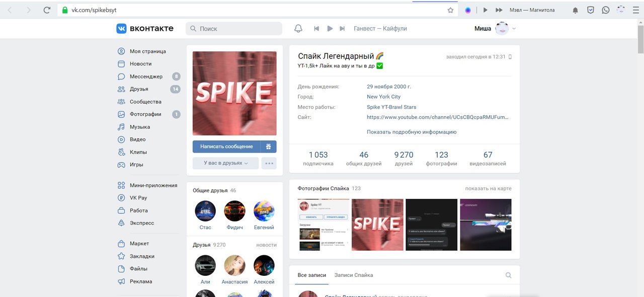The width and height of the screenshot is (644, 297).
Task: Open the three-dots profile actions button
Action: click(x=269, y=163)
